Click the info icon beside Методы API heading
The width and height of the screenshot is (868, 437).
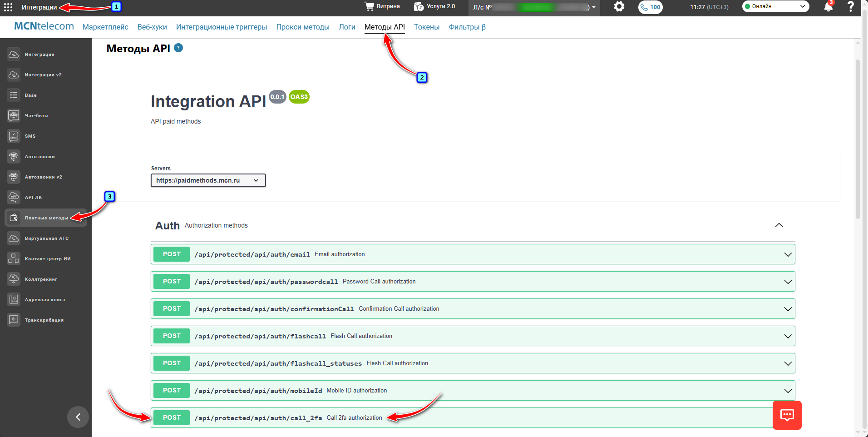click(x=178, y=48)
